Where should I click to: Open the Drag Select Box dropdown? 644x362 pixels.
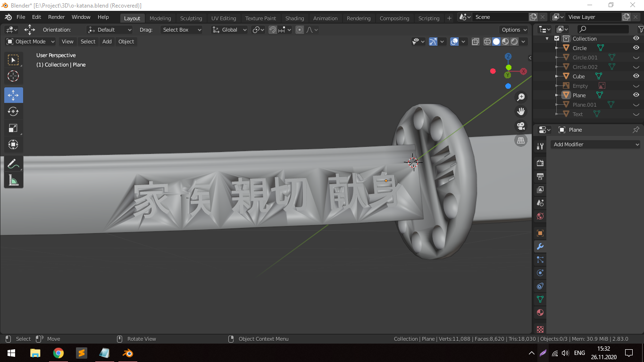[181, 30]
